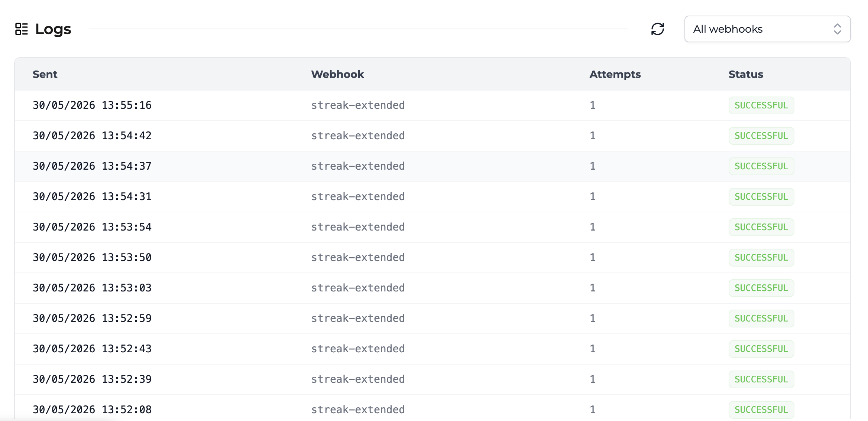Click attempts value in 13:52:43 row
868x421 pixels.
click(593, 349)
